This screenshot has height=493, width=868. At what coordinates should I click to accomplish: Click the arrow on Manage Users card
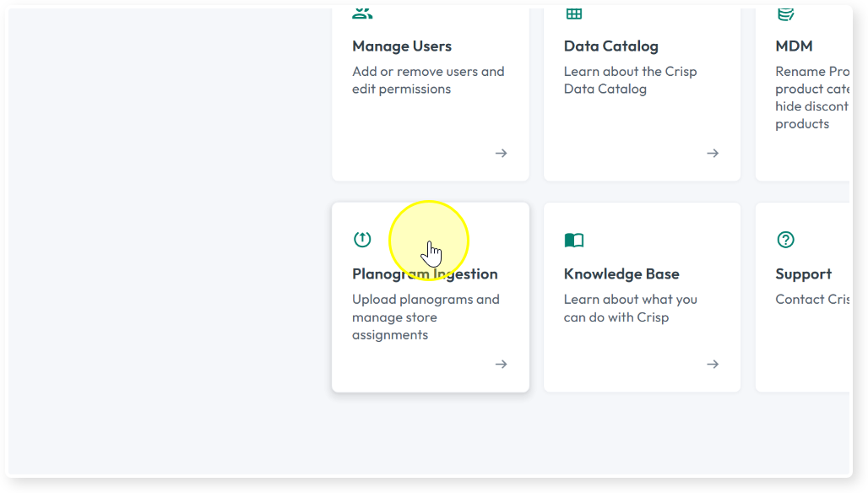tap(501, 154)
